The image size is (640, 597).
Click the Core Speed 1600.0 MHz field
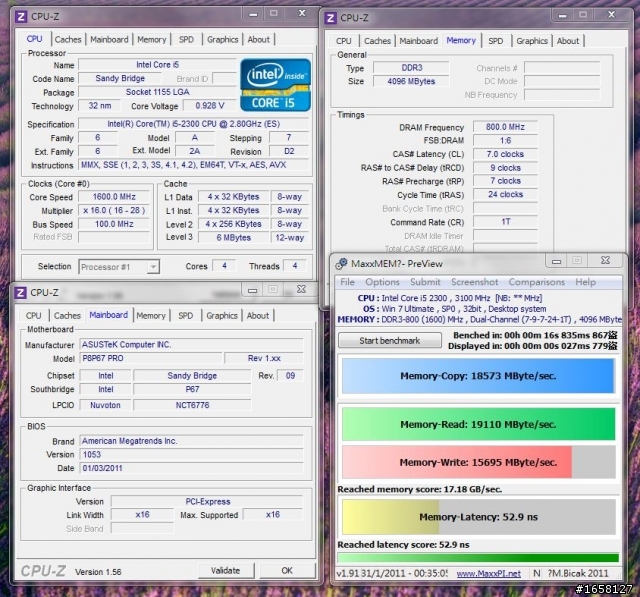pyautogui.click(x=114, y=197)
